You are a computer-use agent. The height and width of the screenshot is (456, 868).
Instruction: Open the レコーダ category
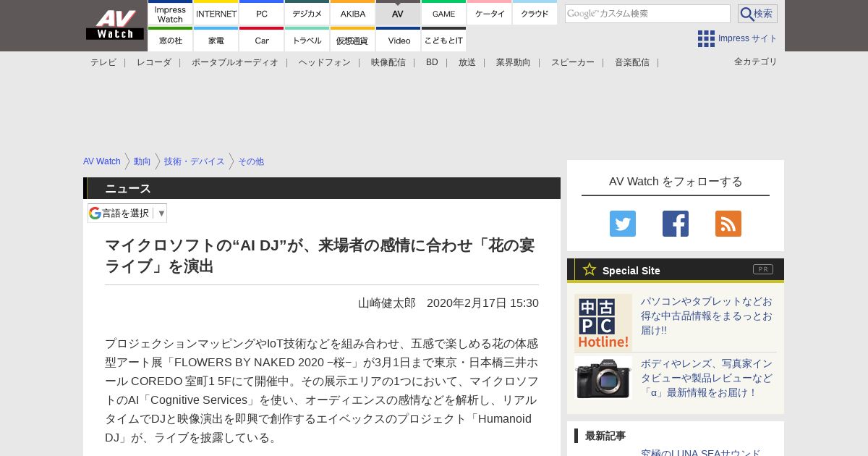point(154,62)
